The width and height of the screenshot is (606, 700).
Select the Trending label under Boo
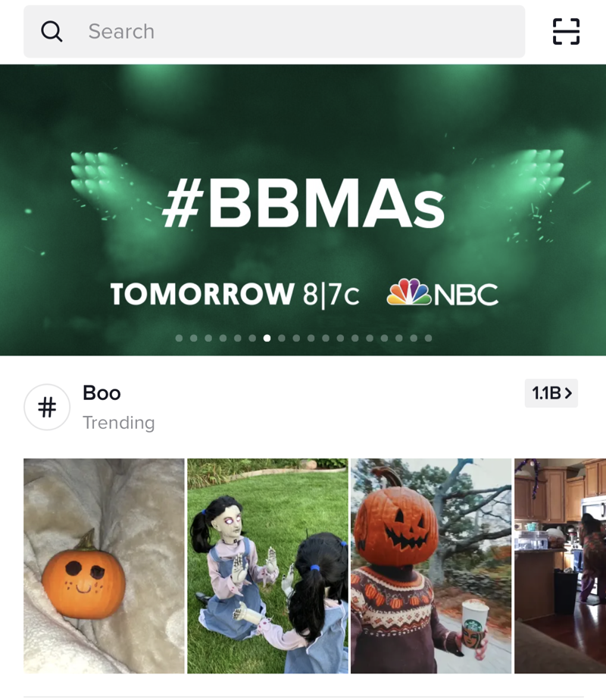[x=119, y=422]
